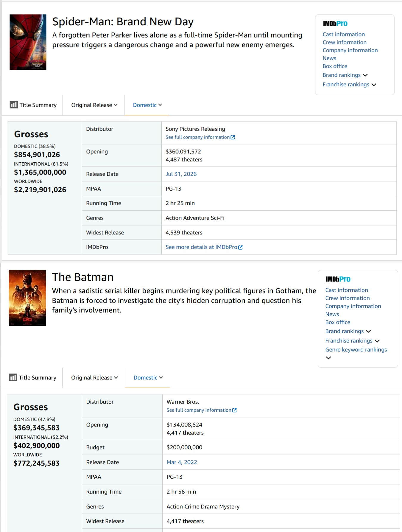Select The Batman's domestic gross $369,345,583
The image size is (402, 532).
[x=37, y=428]
